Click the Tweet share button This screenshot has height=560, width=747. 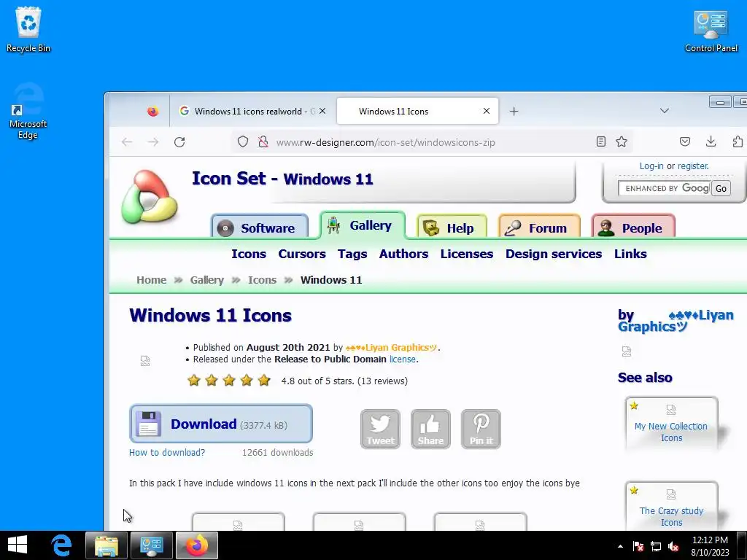[380, 429]
